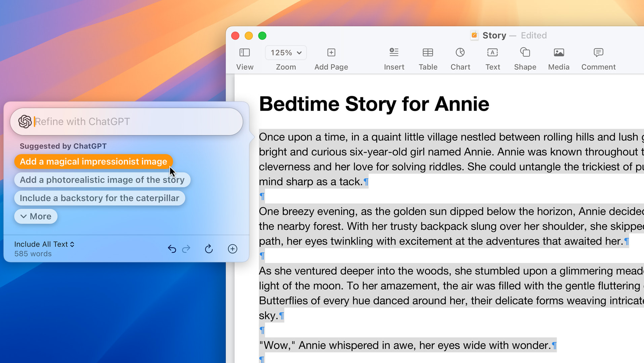Click the plus circle in ChatGPT panel
Screen dimensions: 644x363
point(233,249)
